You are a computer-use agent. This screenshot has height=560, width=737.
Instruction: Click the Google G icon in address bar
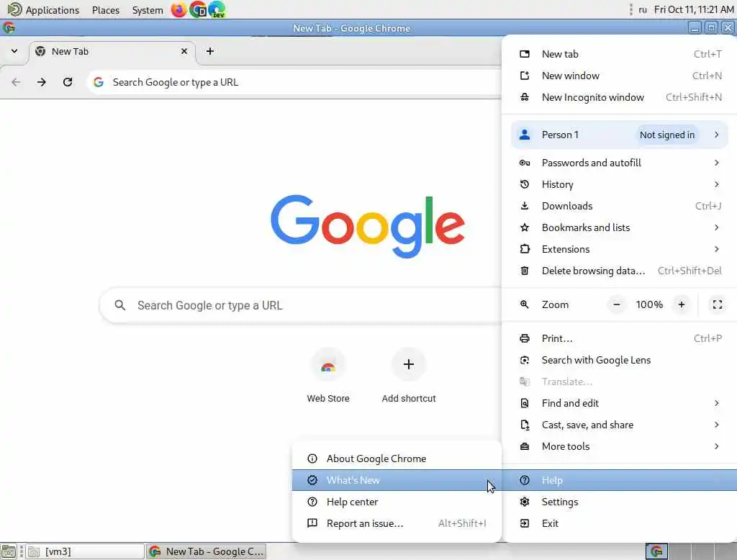click(98, 82)
